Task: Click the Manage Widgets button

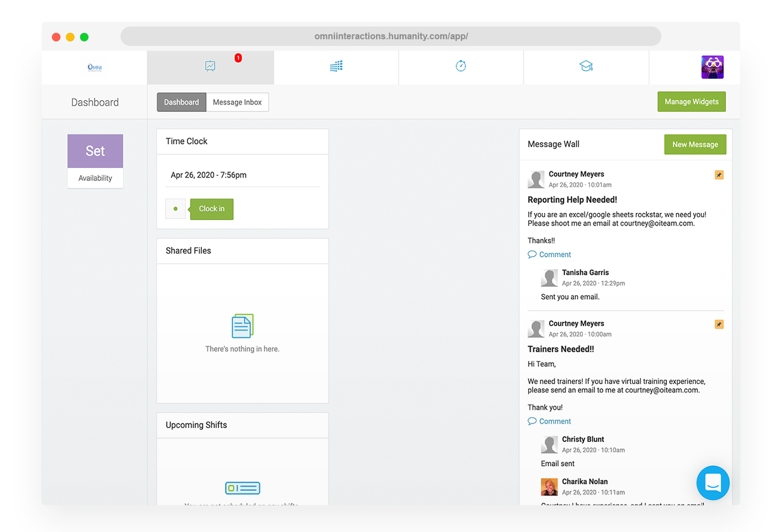Action: click(691, 102)
